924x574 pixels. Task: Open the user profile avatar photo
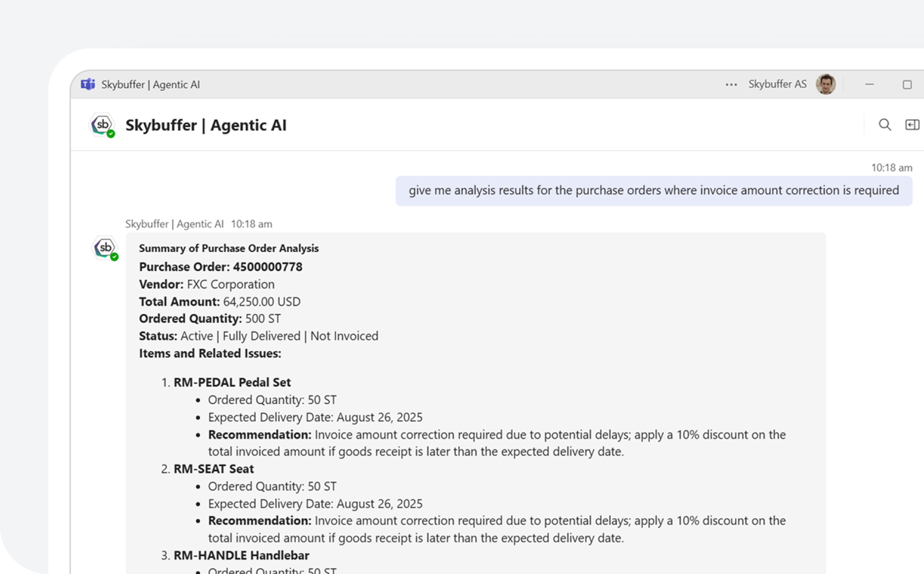click(825, 85)
